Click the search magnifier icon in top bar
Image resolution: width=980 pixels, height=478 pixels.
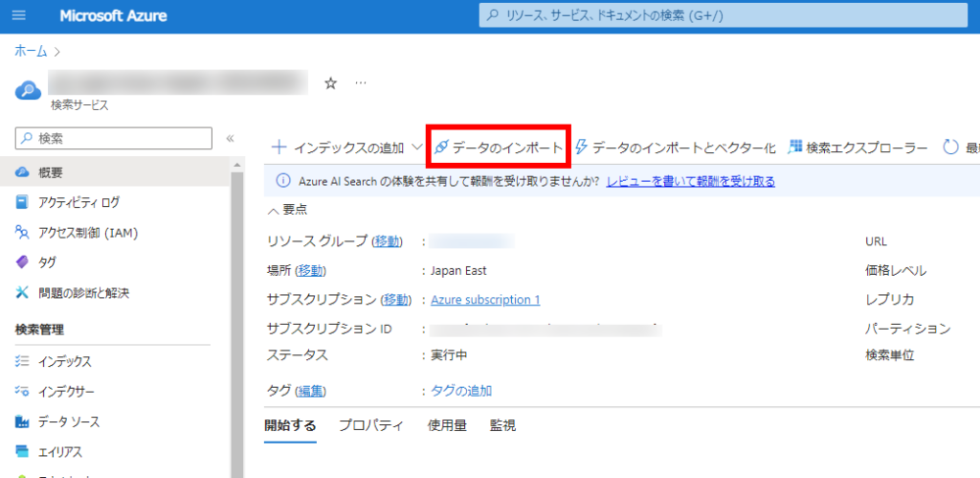(493, 15)
